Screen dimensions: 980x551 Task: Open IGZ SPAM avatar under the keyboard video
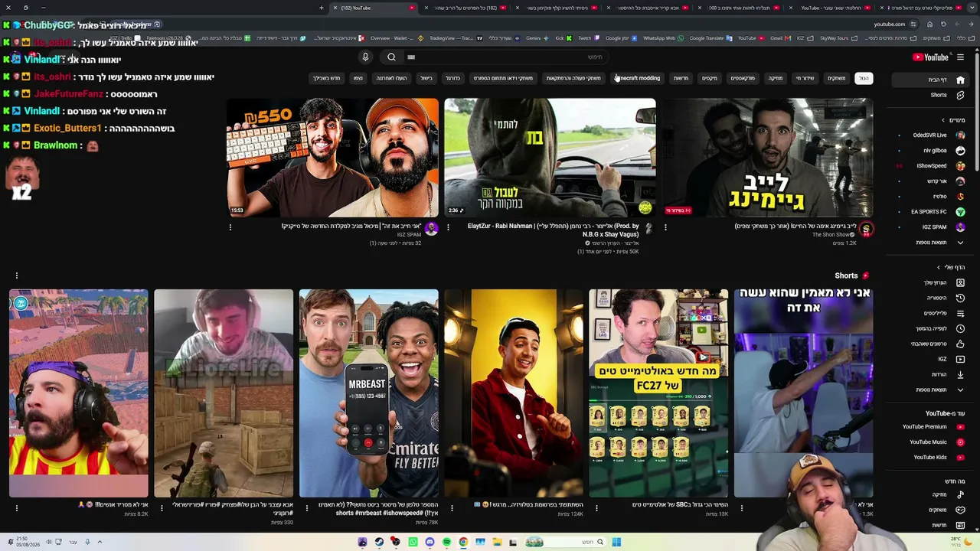[x=431, y=229]
